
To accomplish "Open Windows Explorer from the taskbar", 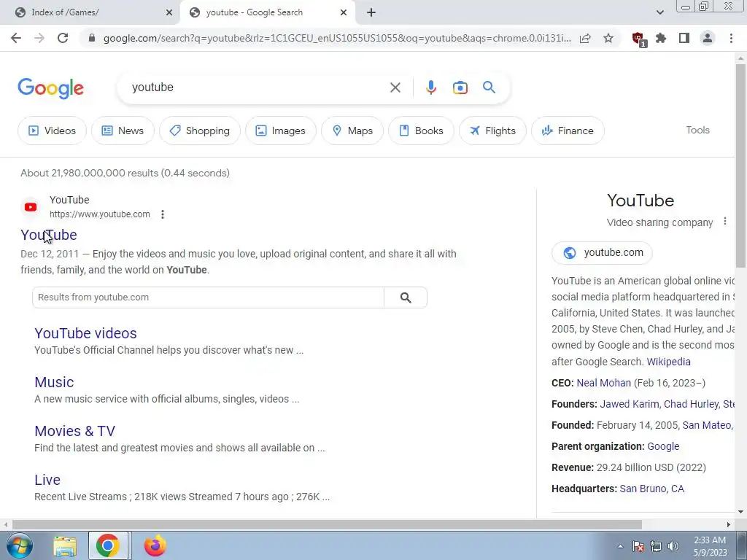I will 65,545.
